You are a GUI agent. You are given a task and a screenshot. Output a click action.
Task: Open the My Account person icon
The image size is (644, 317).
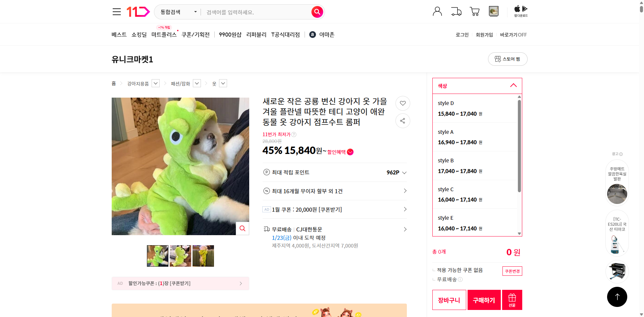point(437,11)
